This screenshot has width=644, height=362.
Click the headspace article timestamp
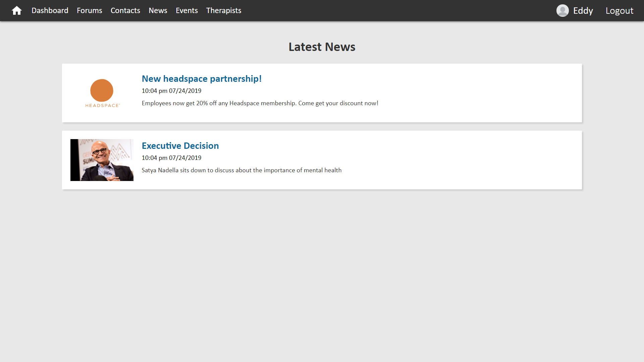(x=171, y=91)
